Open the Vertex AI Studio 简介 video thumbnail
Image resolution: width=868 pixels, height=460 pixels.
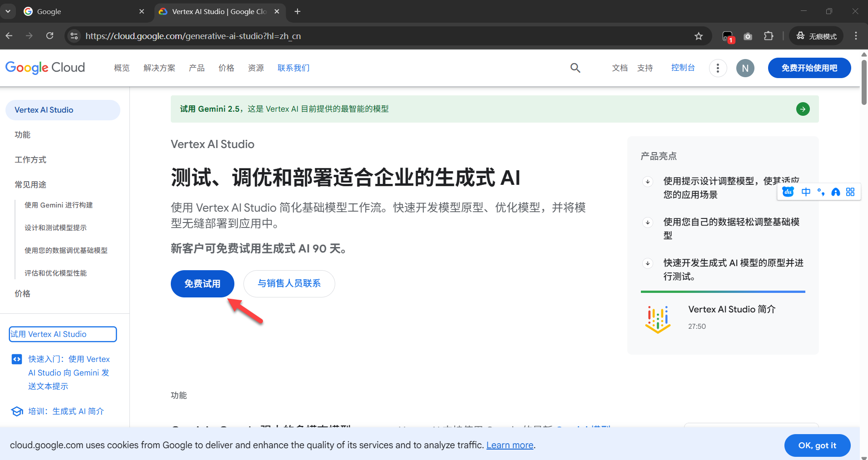pos(658,319)
